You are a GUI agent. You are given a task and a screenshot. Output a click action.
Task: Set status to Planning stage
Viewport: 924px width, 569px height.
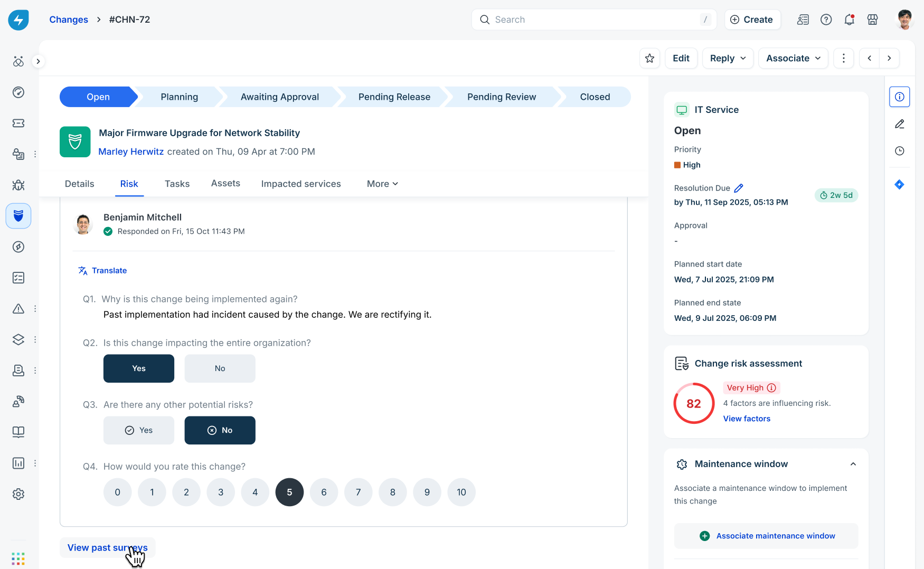pos(180,97)
